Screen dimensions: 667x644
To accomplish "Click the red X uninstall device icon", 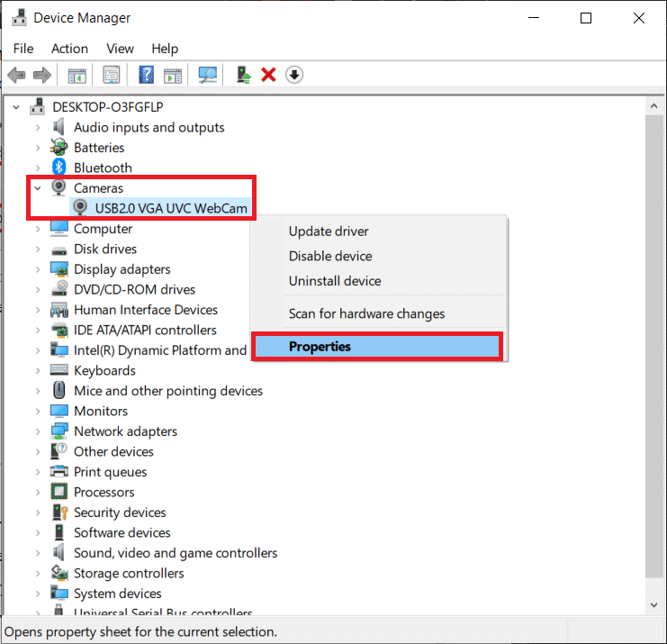I will [x=267, y=75].
